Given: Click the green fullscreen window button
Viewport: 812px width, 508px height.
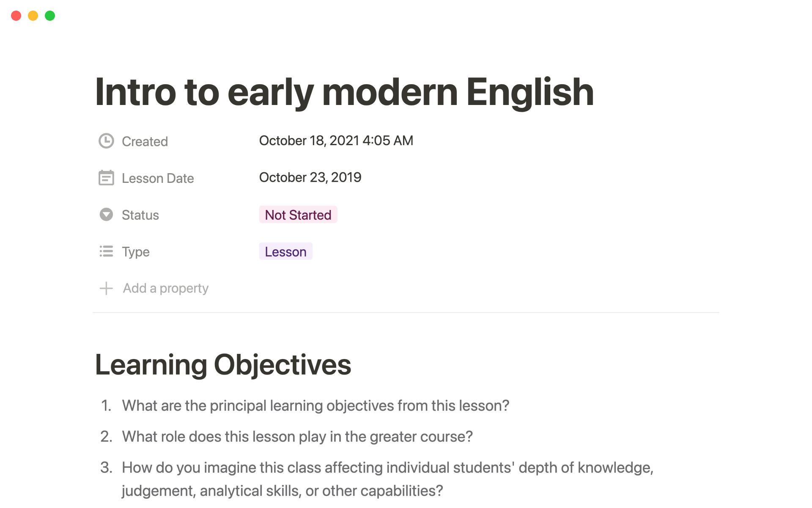Looking at the screenshot, I should point(50,16).
